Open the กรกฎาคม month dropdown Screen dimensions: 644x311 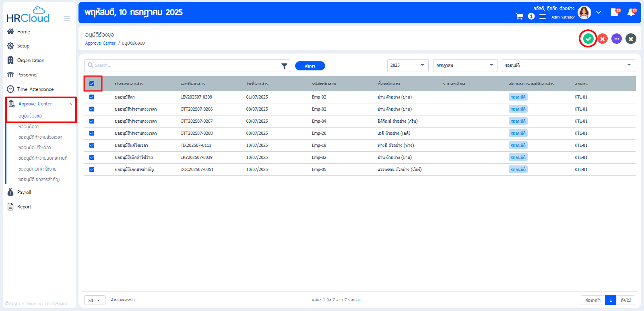coord(464,65)
